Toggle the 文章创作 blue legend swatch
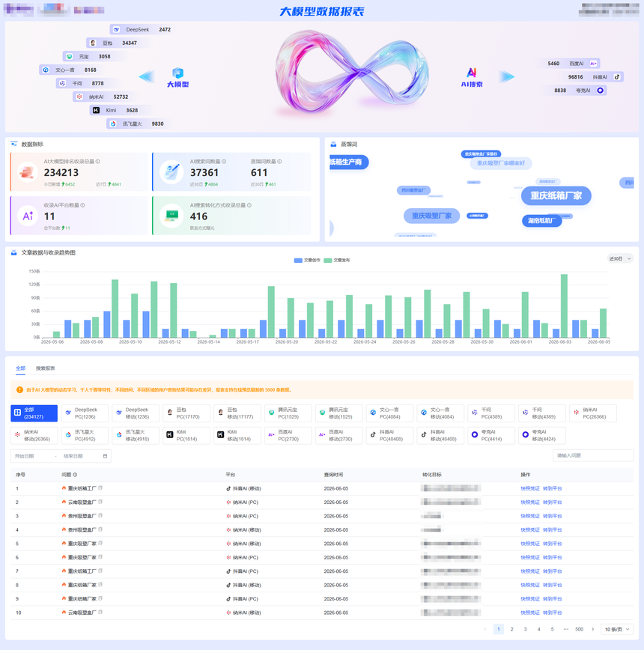The image size is (644, 650). pyautogui.click(x=298, y=261)
